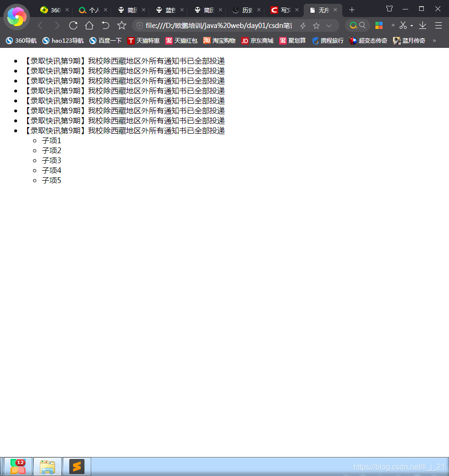Open the 360导航 bookmark

point(21,40)
